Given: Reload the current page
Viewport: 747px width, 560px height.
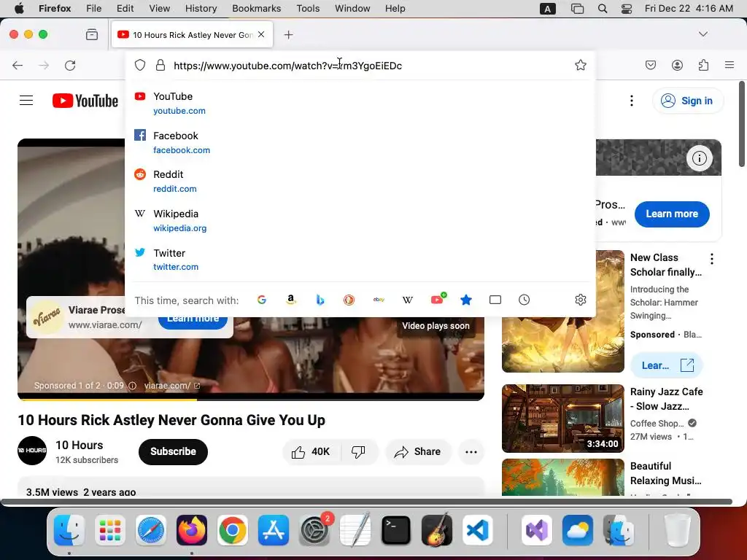Looking at the screenshot, I should (x=70, y=65).
